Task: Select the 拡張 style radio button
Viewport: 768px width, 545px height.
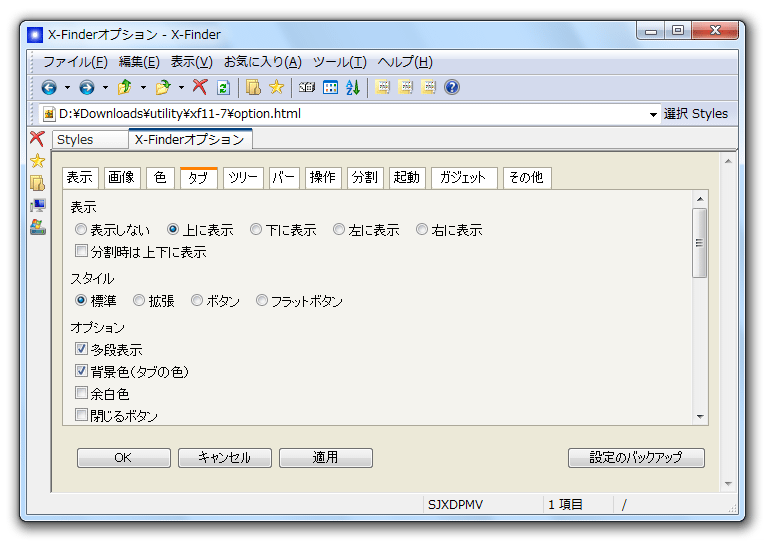Action: [139, 300]
